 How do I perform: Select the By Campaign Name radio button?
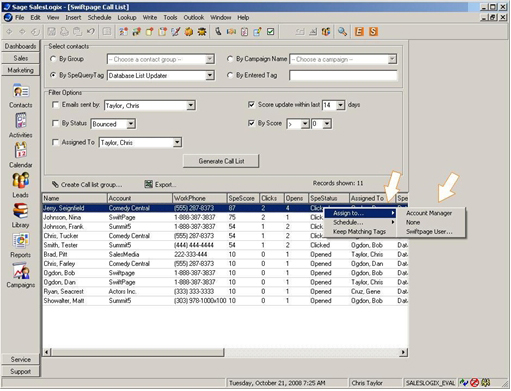coord(230,59)
